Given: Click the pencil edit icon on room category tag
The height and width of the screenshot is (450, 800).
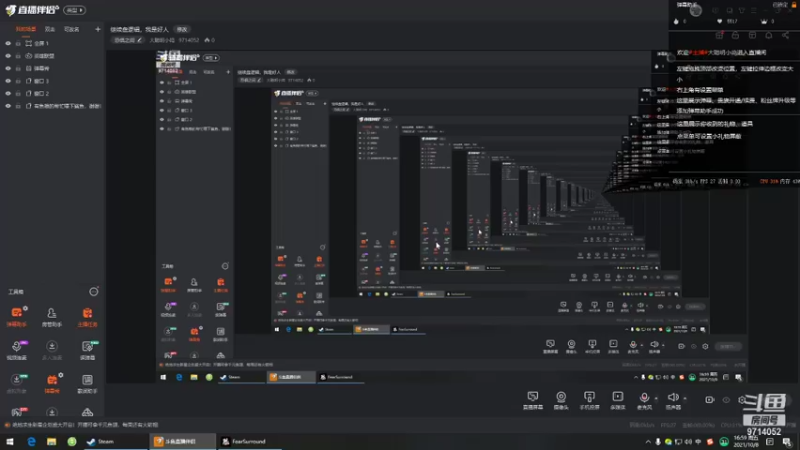Looking at the screenshot, I should tap(139, 40).
